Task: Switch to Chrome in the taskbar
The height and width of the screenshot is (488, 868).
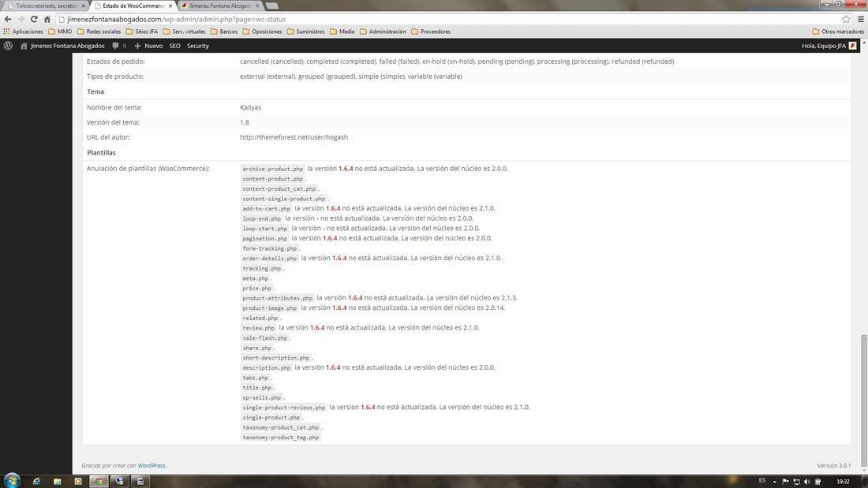Action: point(99,482)
